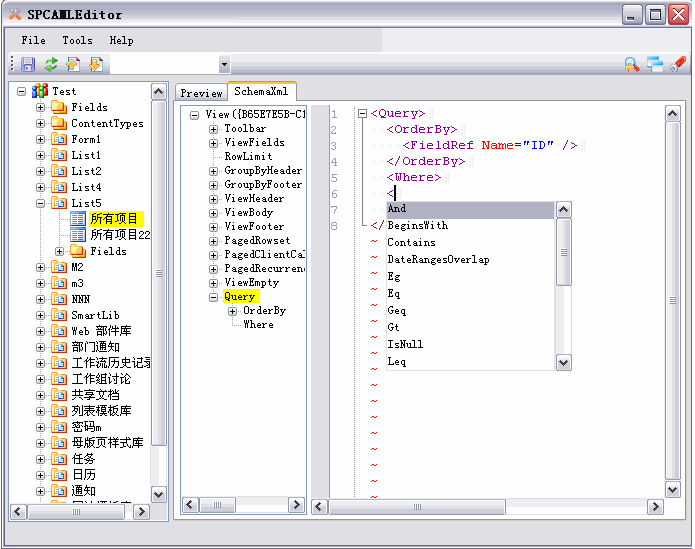The height and width of the screenshot is (549, 695).
Task: Select the 部门通知 list
Action: (x=95, y=347)
